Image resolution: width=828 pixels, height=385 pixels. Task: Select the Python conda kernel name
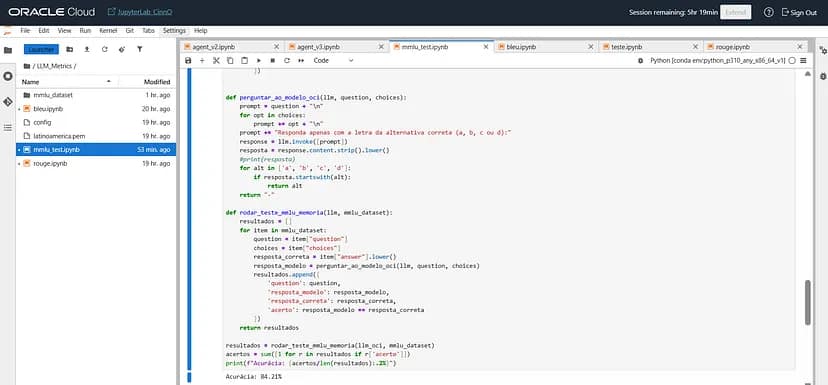coord(718,61)
